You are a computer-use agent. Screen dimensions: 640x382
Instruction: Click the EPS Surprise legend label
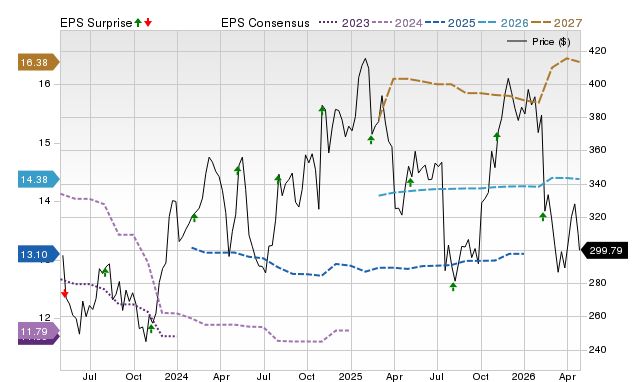click(x=96, y=23)
